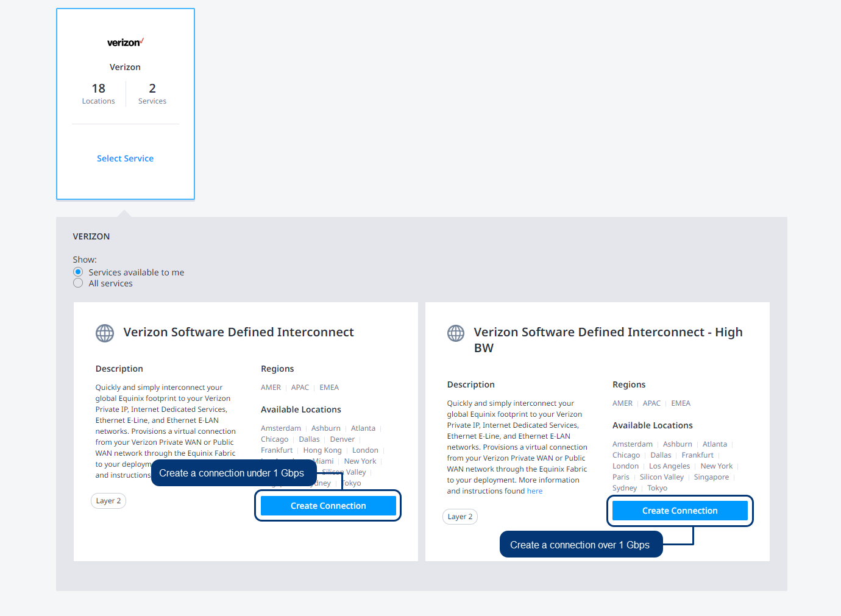Click Frankfurt location in the first service card
Image resolution: width=841 pixels, height=616 pixels.
(x=277, y=450)
